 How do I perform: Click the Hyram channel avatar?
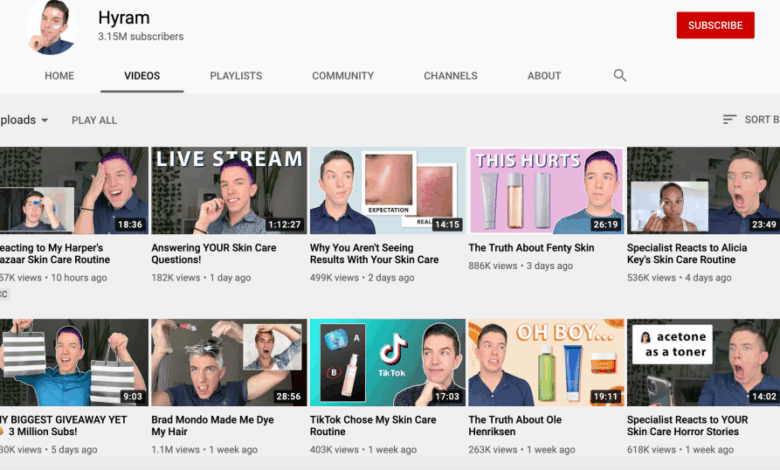click(54, 27)
